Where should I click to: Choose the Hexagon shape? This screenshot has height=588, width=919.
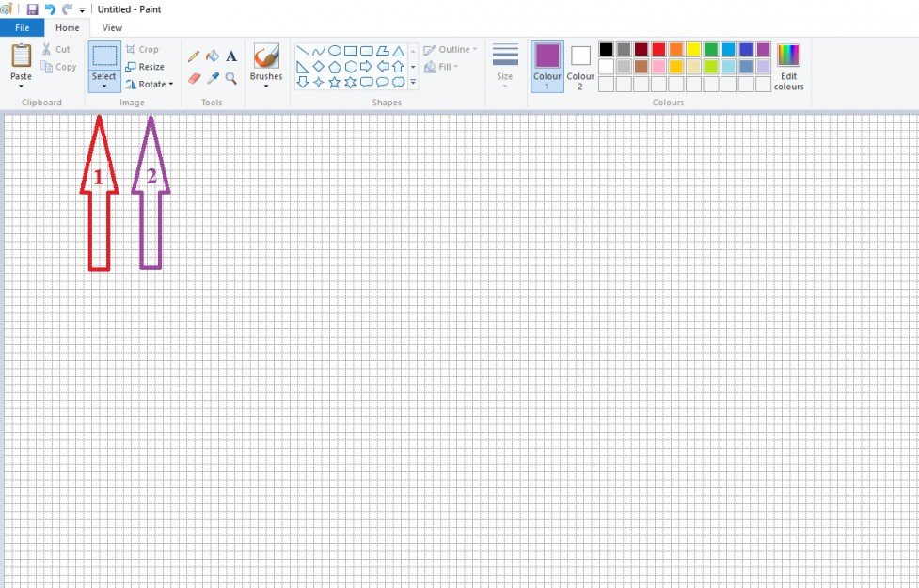(351, 66)
